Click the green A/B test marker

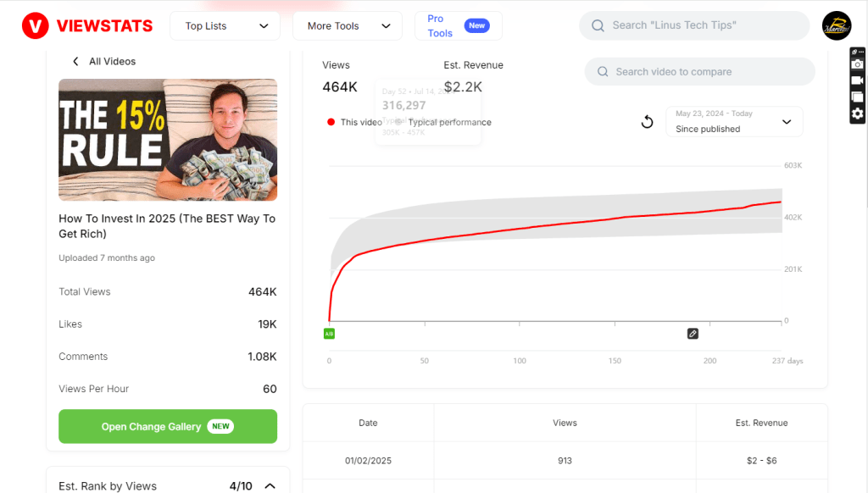coord(329,334)
